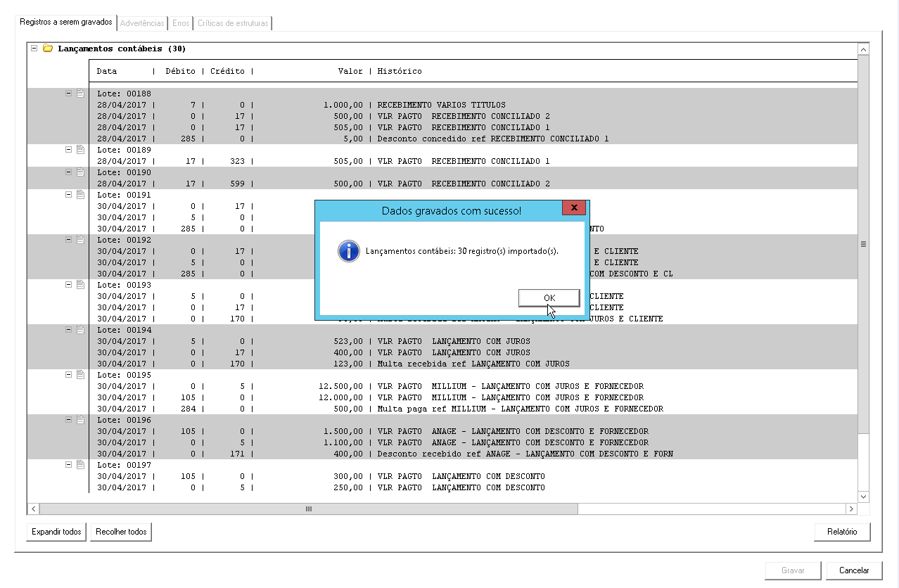The height and width of the screenshot is (588, 899).
Task: Collapse the Lote: 00196 node
Action: coord(69,419)
